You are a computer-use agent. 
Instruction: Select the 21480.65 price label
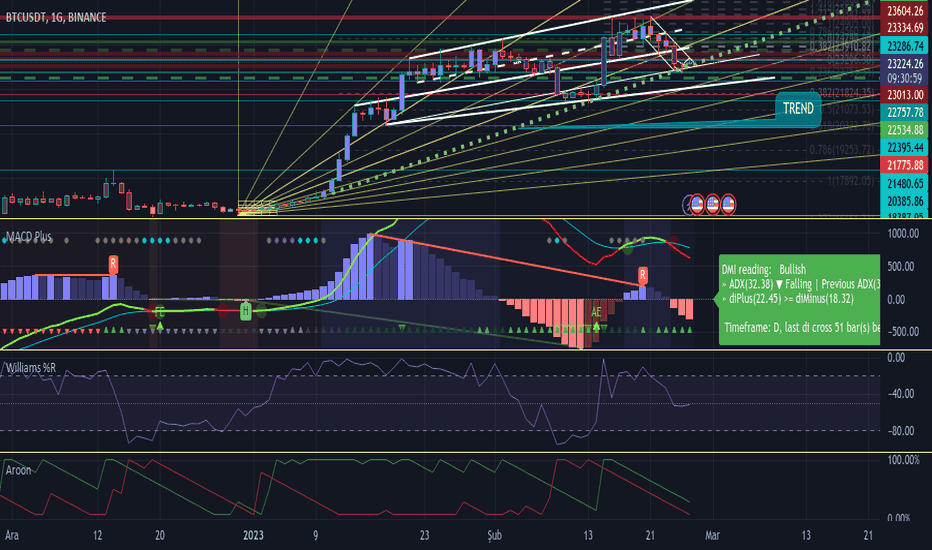905,183
